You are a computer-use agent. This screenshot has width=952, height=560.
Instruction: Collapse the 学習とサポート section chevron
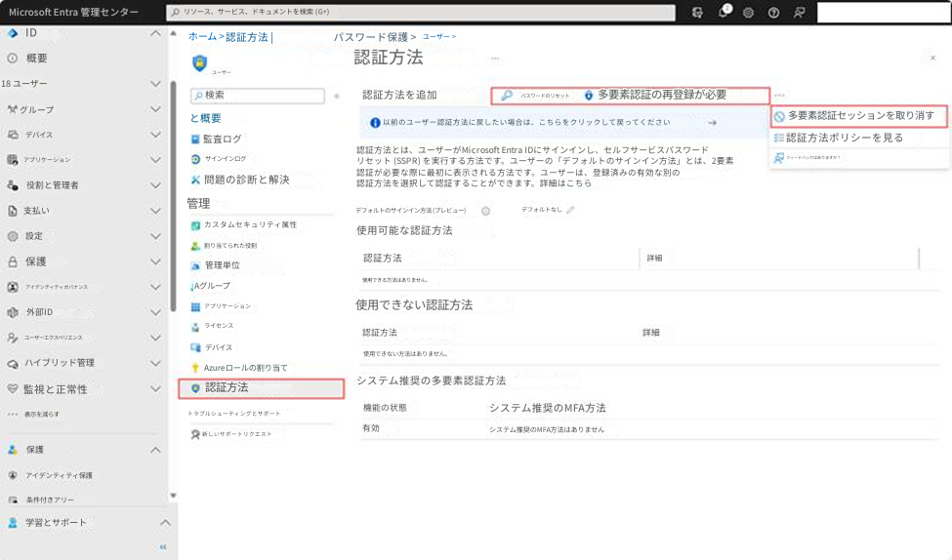pos(165,522)
